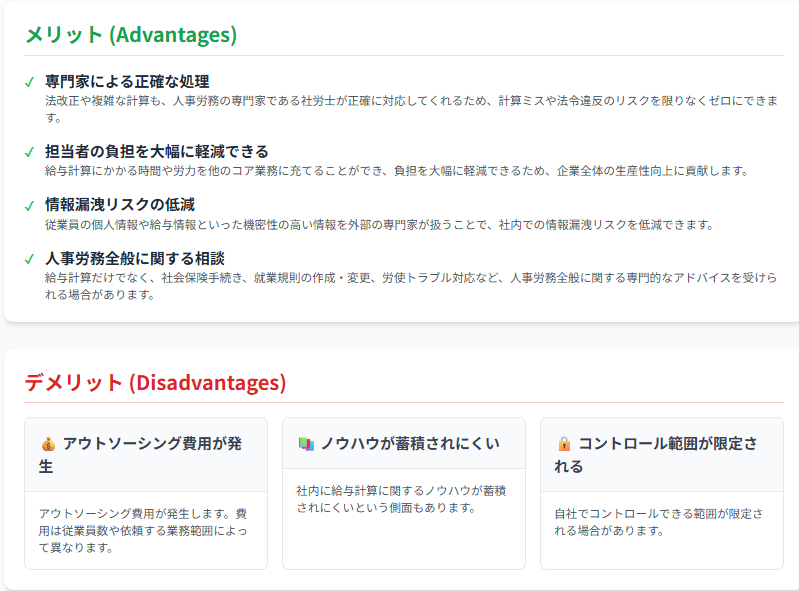Click card text 自社でコントロールできる範囲が限定

tap(659, 522)
